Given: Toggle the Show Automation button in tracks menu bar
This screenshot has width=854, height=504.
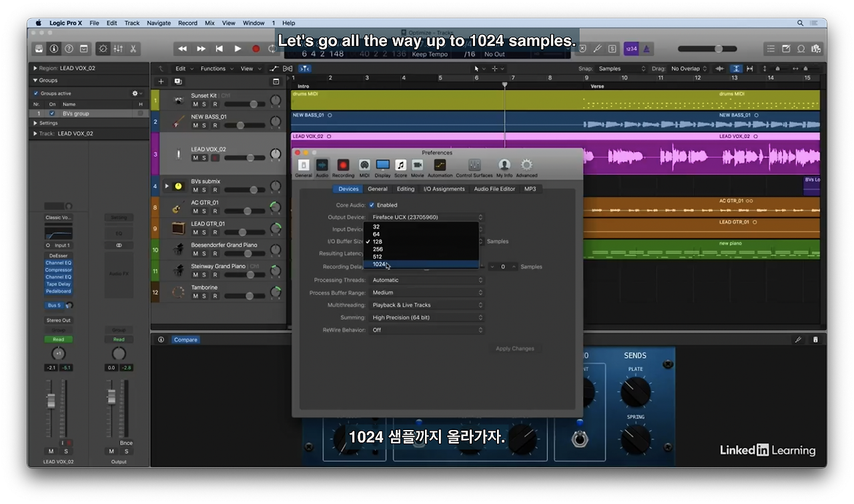Looking at the screenshot, I should [x=274, y=69].
